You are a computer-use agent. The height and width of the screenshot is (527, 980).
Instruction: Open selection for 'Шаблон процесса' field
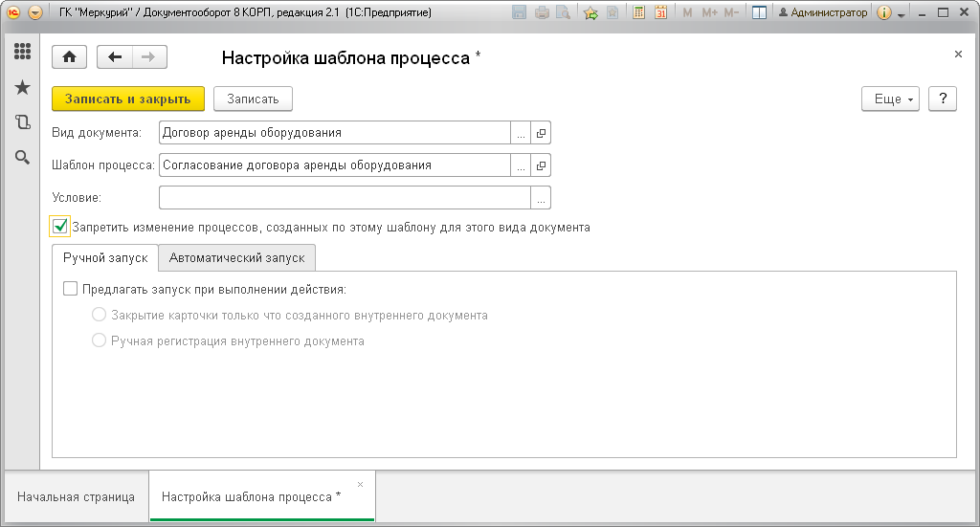pos(521,165)
